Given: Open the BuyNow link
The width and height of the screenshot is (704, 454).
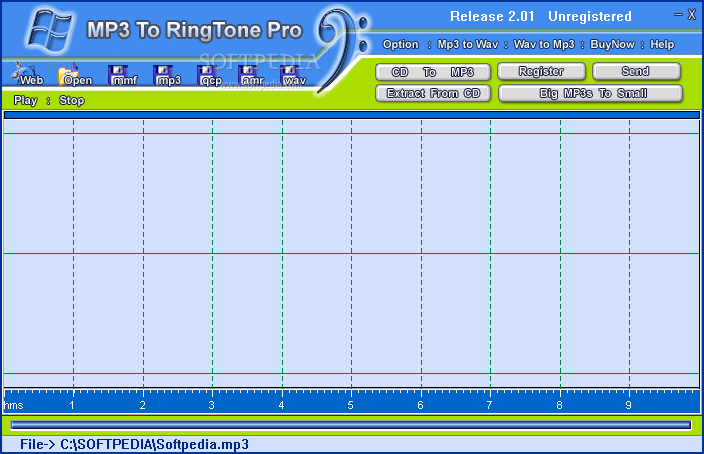Looking at the screenshot, I should (x=612, y=44).
